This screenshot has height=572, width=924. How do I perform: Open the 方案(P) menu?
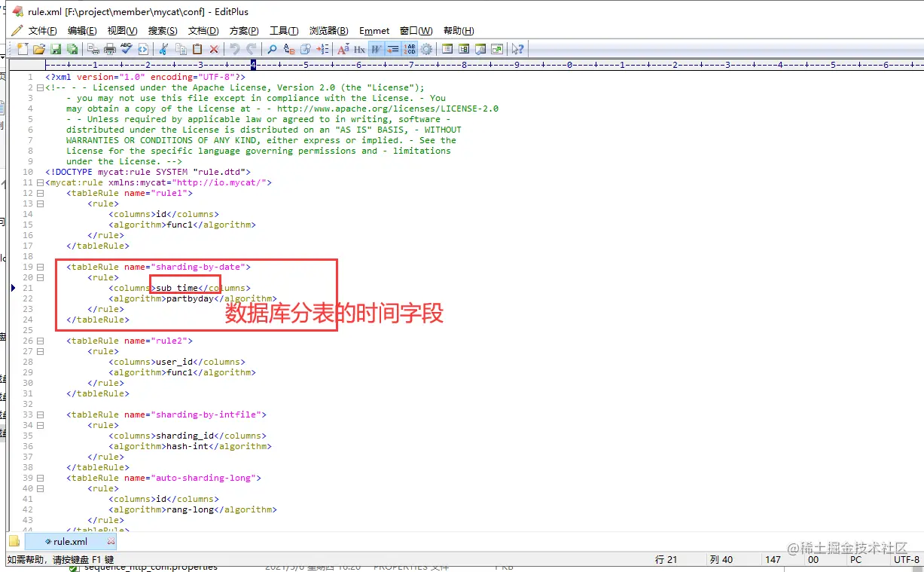point(244,31)
